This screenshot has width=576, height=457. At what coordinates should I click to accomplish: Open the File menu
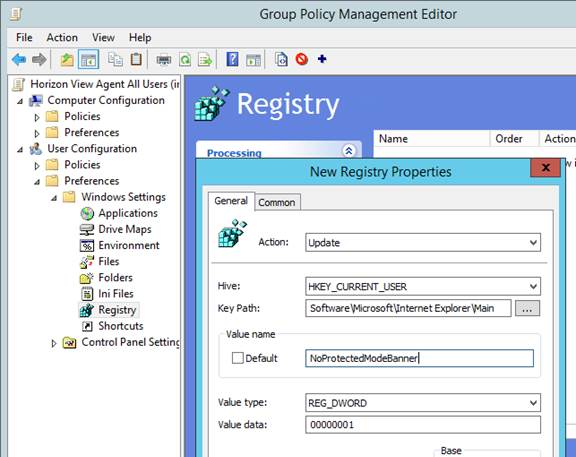click(x=24, y=37)
